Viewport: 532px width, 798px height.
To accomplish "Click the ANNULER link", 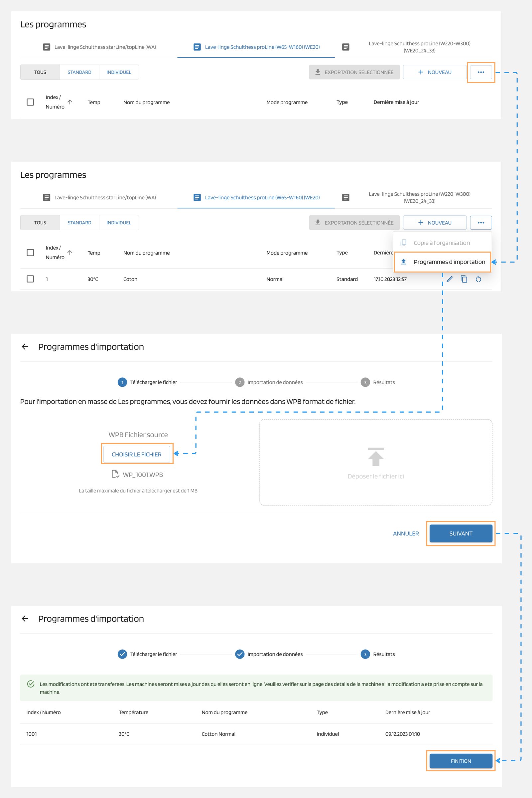I will point(406,533).
